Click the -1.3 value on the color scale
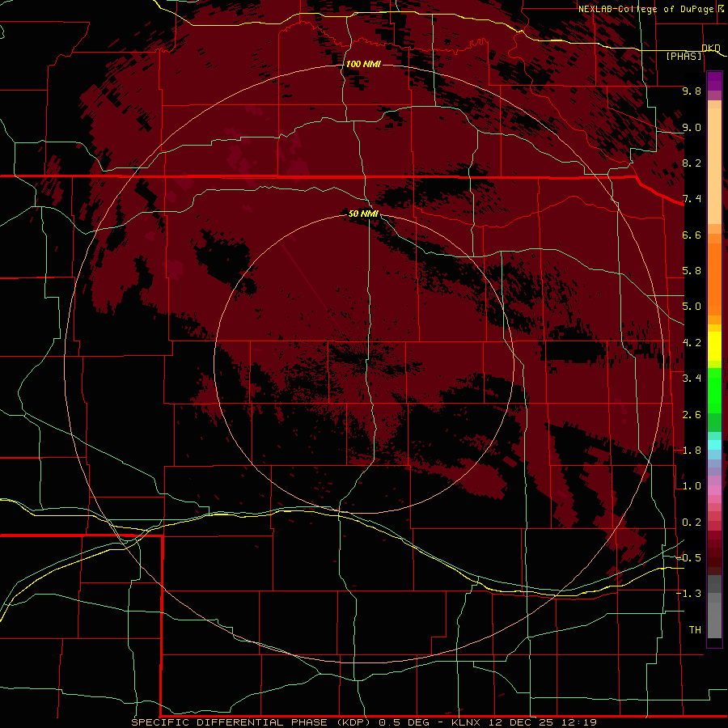The image size is (728, 728). coord(689,594)
